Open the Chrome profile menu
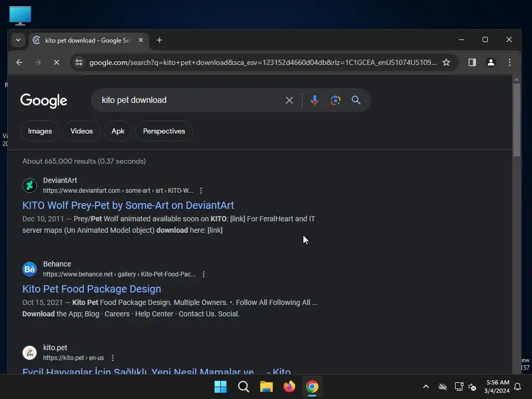532x399 pixels. coord(490,62)
